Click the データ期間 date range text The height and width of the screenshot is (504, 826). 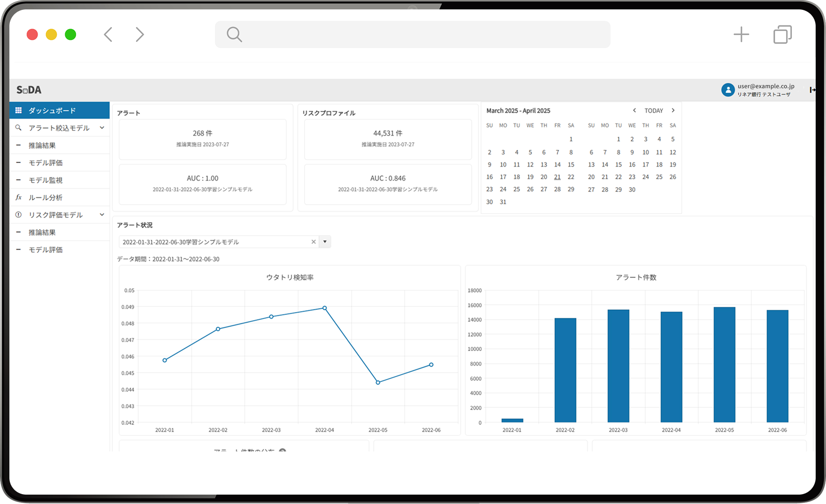click(x=168, y=259)
